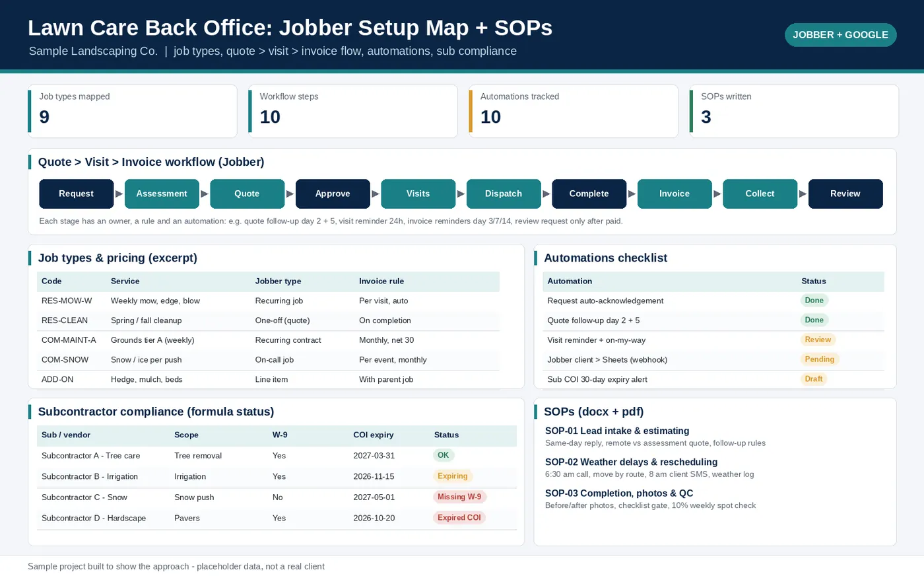Click the Invoice rule column header
This screenshot has width=924, height=578.
(x=381, y=281)
